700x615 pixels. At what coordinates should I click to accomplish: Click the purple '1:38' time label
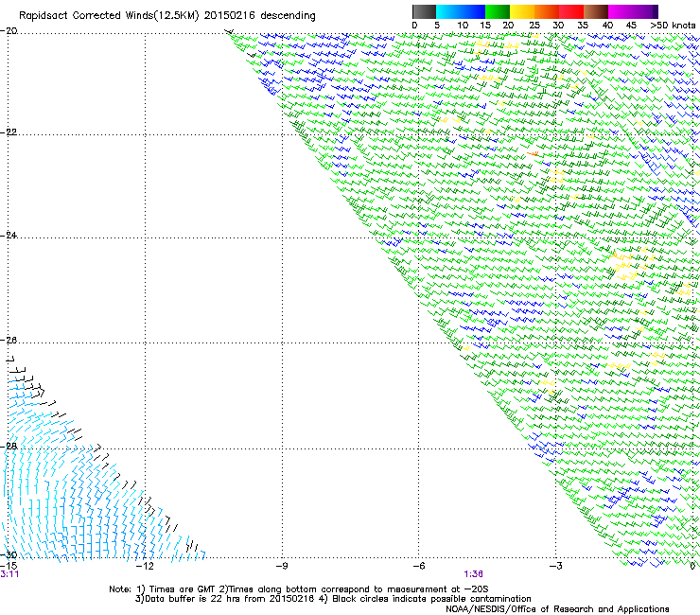click(473, 574)
